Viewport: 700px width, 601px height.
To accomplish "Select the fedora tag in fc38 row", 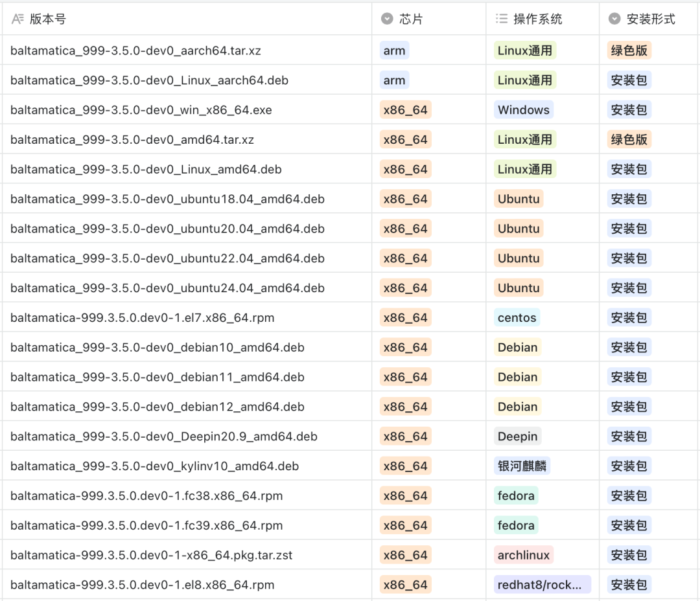I will 516,496.
